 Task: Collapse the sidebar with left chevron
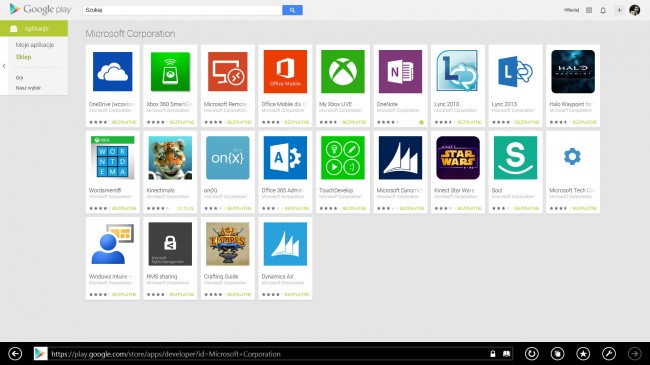point(4,66)
